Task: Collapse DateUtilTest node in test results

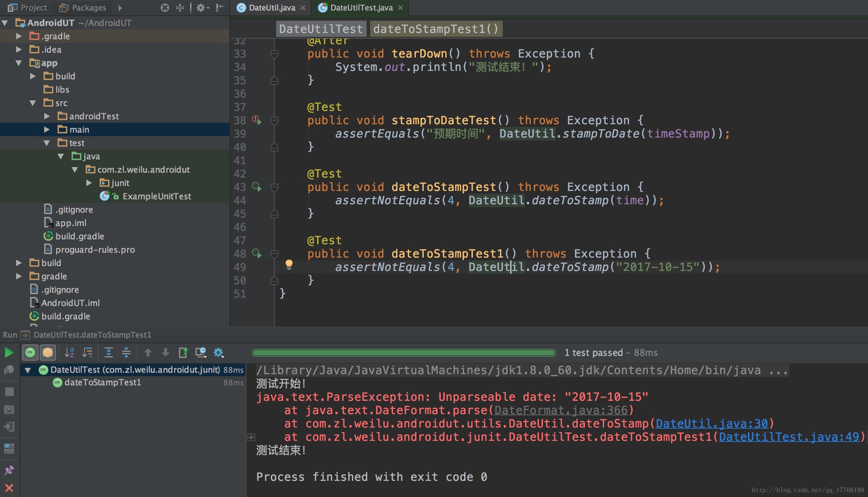Action: click(28, 370)
